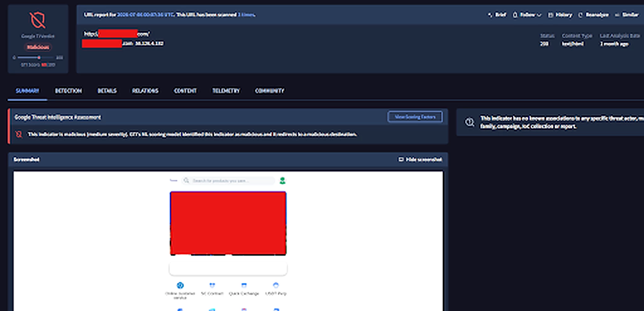Click the contact icon second in preview row
The width and height of the screenshot is (644, 311).
[212, 286]
